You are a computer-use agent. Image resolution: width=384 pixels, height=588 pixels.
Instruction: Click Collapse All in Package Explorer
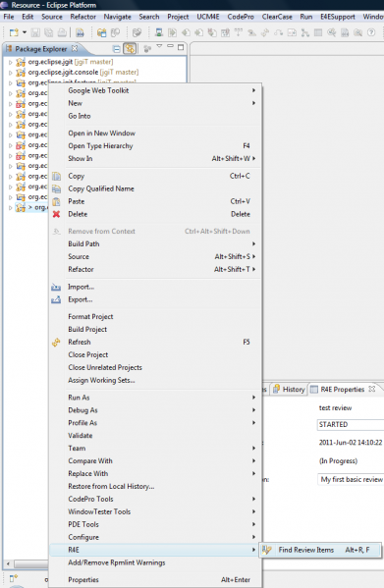coord(117,49)
